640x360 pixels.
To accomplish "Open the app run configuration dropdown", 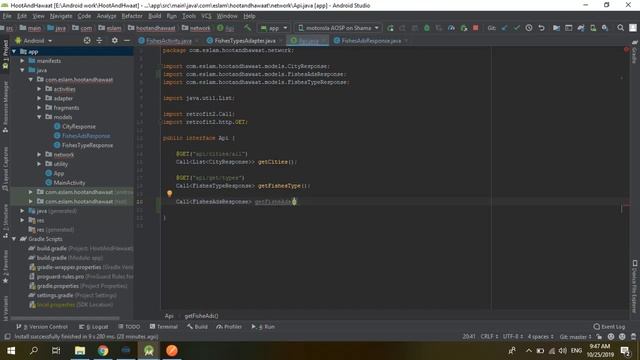I will point(273,28).
